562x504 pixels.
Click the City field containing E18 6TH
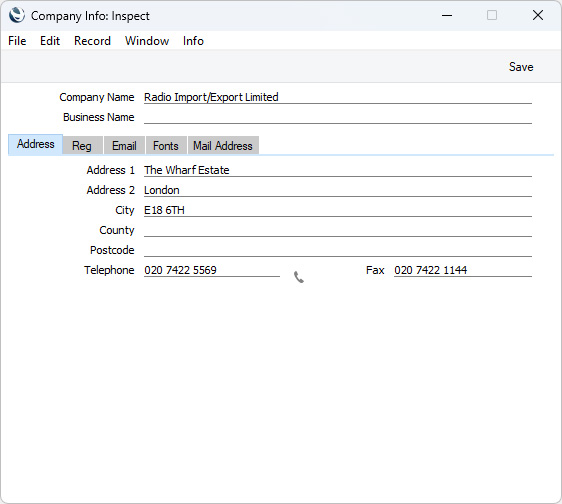338,210
